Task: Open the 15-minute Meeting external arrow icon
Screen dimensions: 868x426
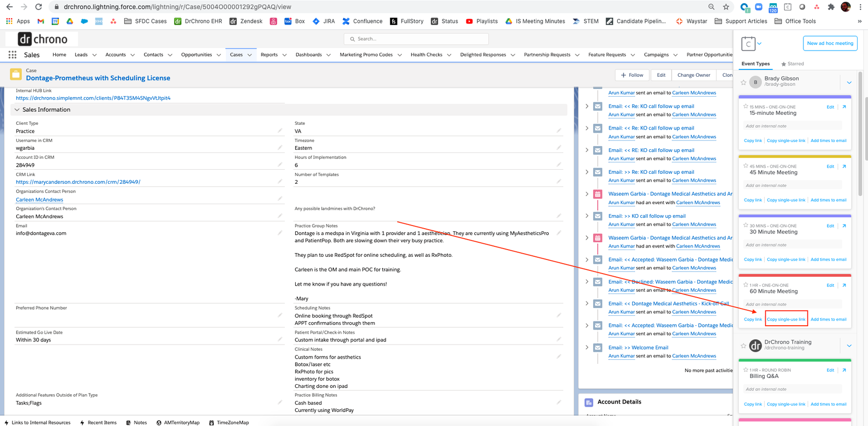Action: (x=844, y=107)
